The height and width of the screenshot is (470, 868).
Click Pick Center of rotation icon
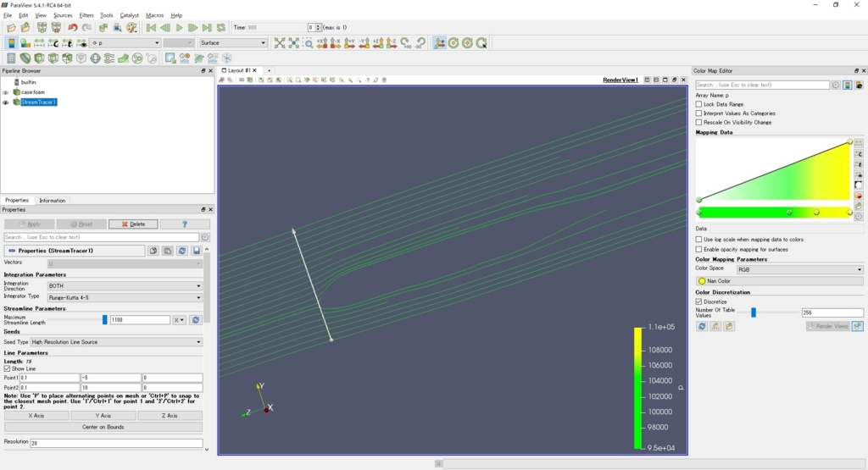[481, 43]
